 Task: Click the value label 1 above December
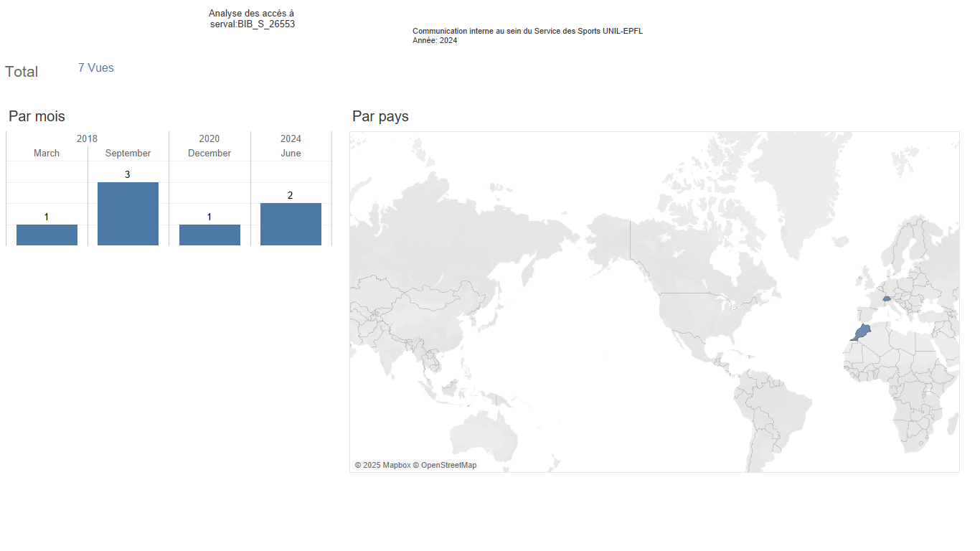pyautogui.click(x=209, y=217)
